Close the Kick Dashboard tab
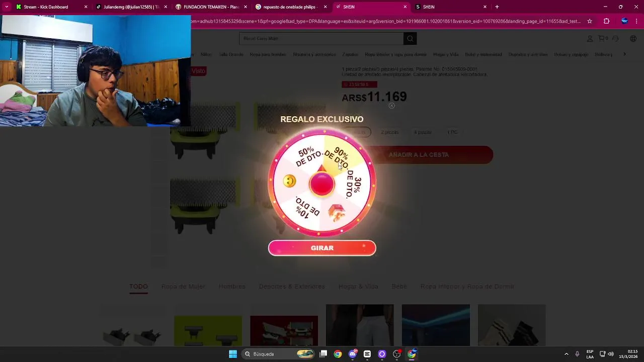Image resolution: width=644 pixels, height=362 pixels. tap(86, 7)
